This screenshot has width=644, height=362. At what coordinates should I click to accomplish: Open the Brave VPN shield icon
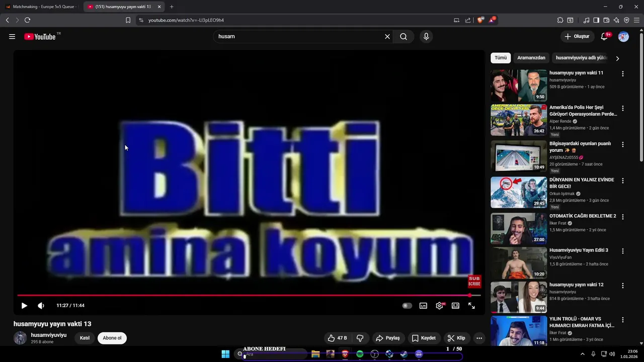626,20
